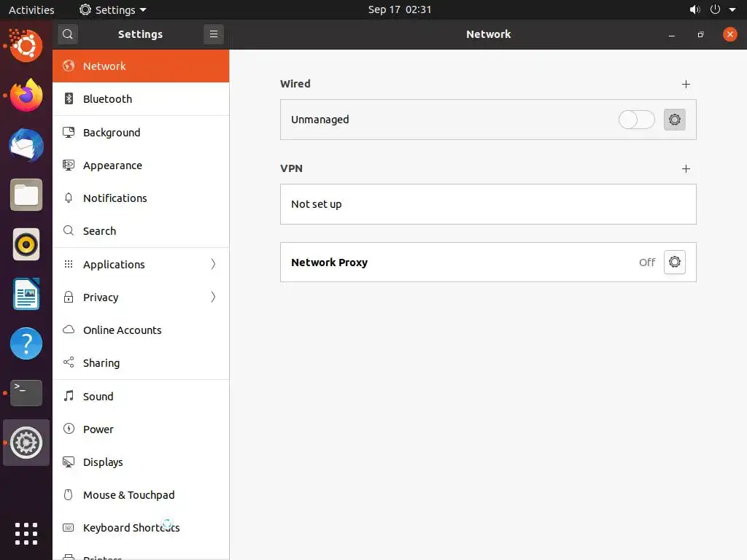The image size is (747, 560).
Task: Go to Sound settings
Action: point(141,396)
